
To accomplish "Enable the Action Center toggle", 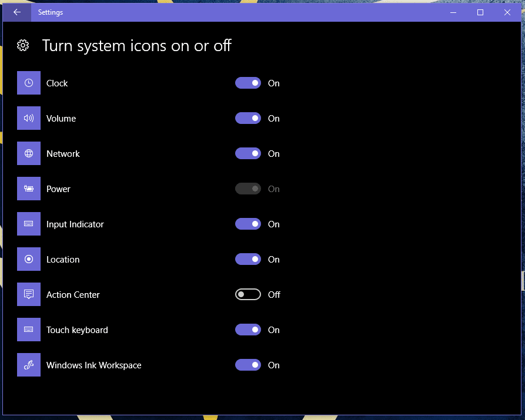I will pos(248,294).
